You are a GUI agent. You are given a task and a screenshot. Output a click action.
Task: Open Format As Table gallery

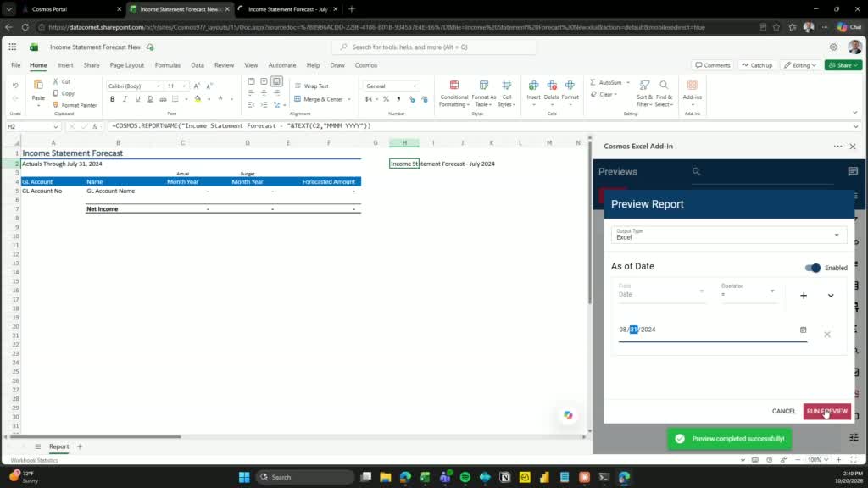(x=484, y=93)
